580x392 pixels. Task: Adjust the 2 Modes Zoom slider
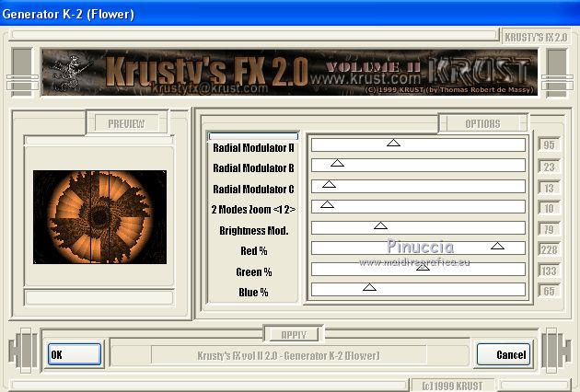coord(418,207)
